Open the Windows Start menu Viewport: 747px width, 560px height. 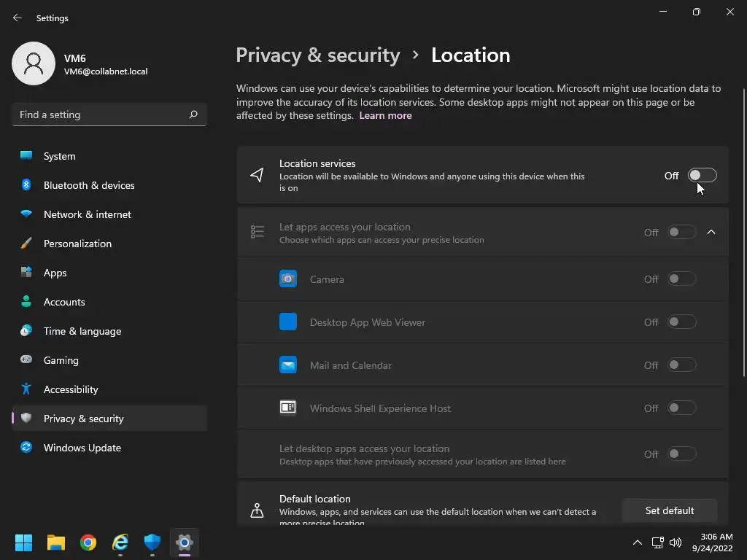tap(24, 542)
